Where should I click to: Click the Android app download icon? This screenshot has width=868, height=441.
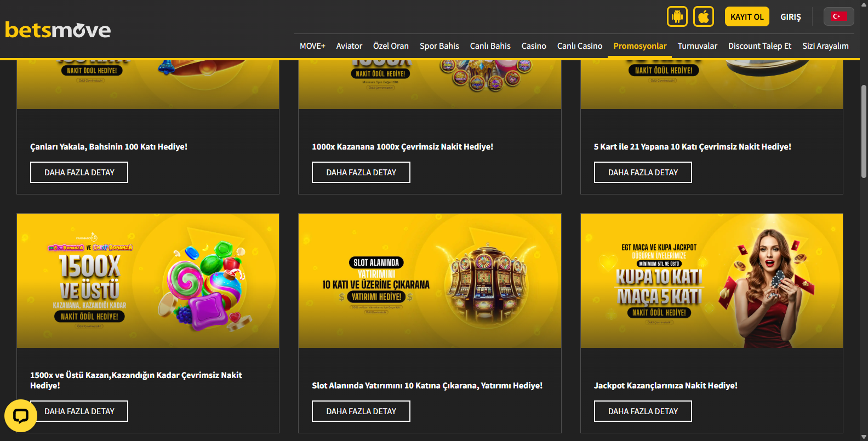677,16
